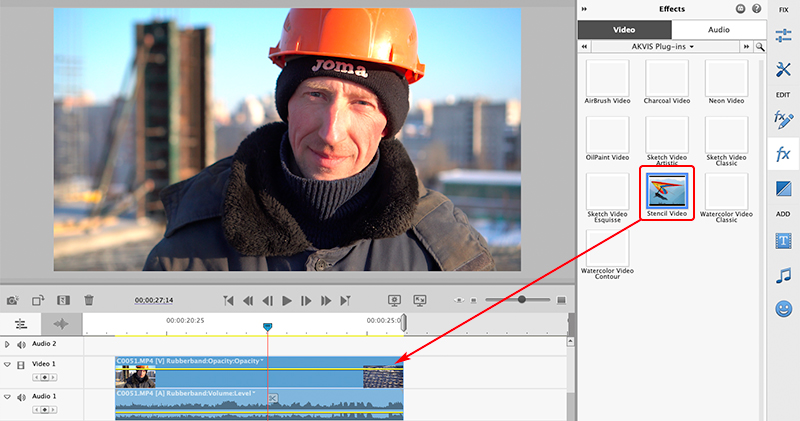Go to next effects category
This screenshot has height=421, width=800.
[x=746, y=46]
